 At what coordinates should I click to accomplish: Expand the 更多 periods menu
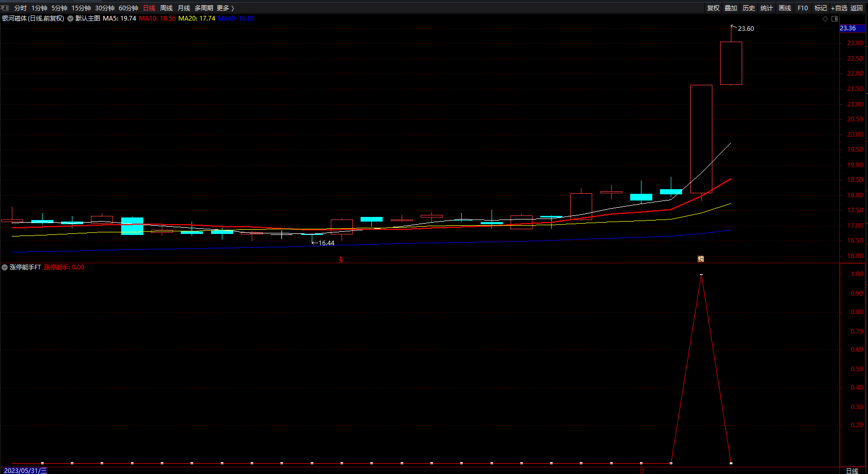point(225,8)
